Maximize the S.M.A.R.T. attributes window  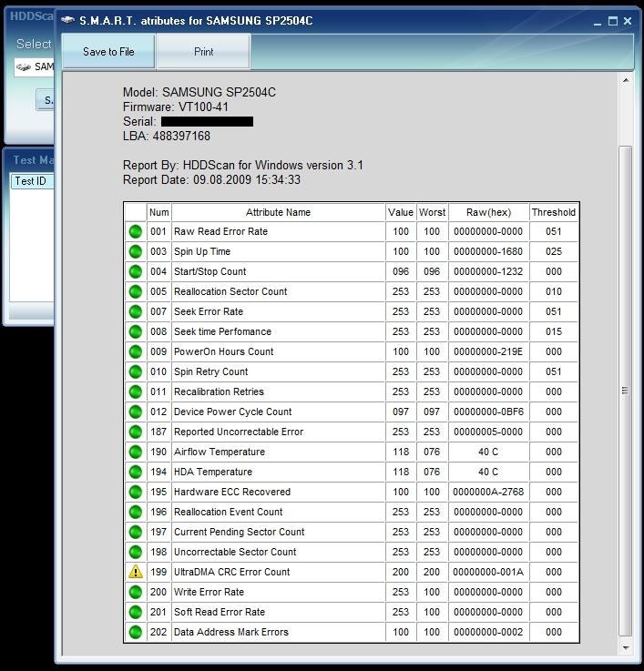(613, 21)
